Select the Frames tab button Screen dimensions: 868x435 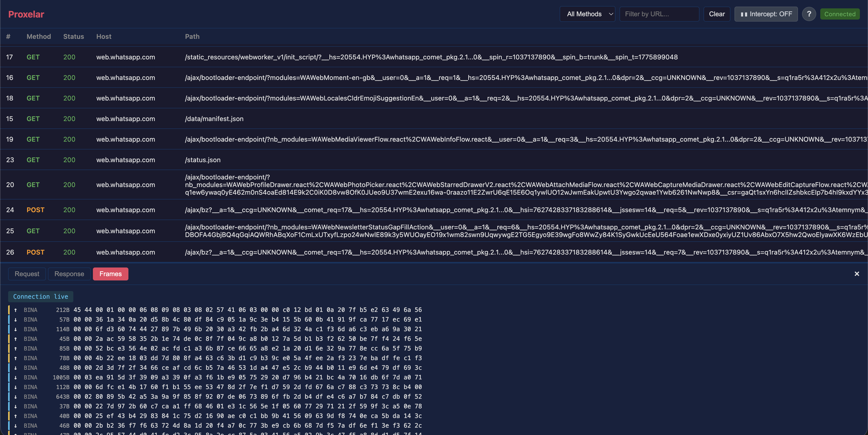110,274
